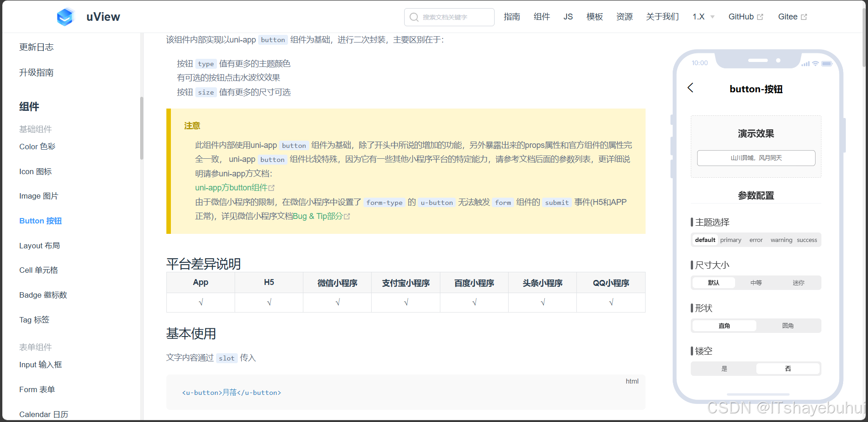Open 升级指南 in the sidebar
This screenshot has width=868, height=422.
(x=36, y=72)
